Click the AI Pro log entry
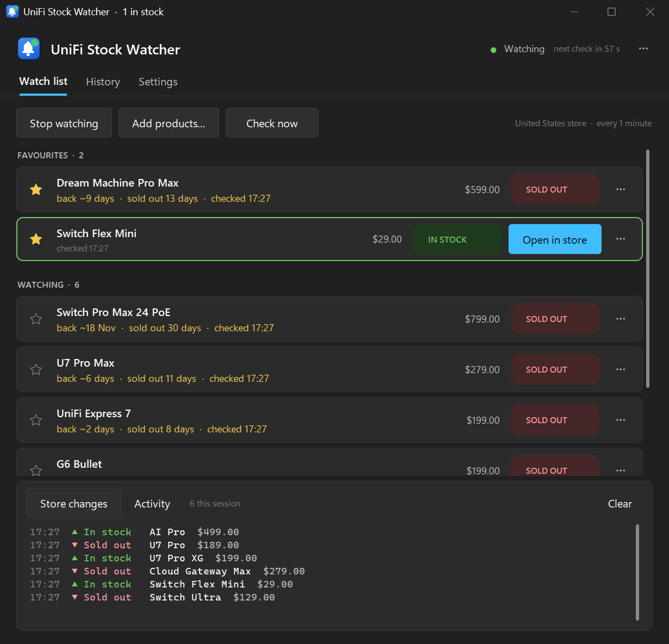Viewport: 669px width, 644px height. tap(134, 532)
